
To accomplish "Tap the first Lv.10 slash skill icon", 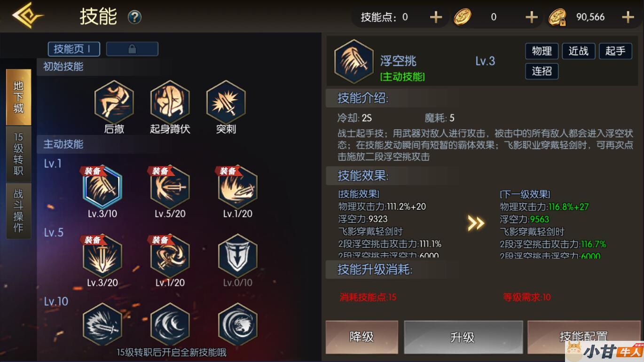I will click(102, 324).
